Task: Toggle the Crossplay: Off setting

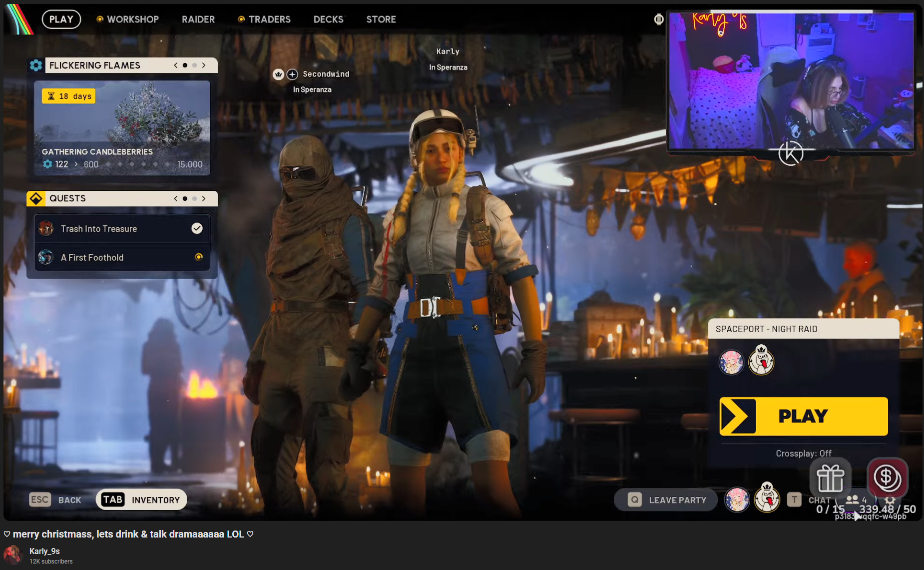Action: pos(804,453)
